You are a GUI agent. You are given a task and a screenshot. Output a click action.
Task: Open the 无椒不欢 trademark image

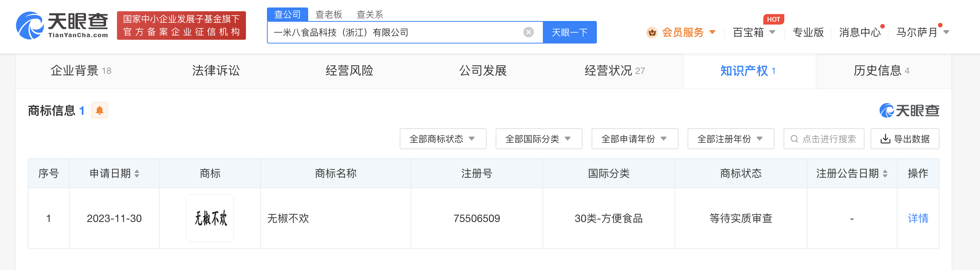point(210,218)
